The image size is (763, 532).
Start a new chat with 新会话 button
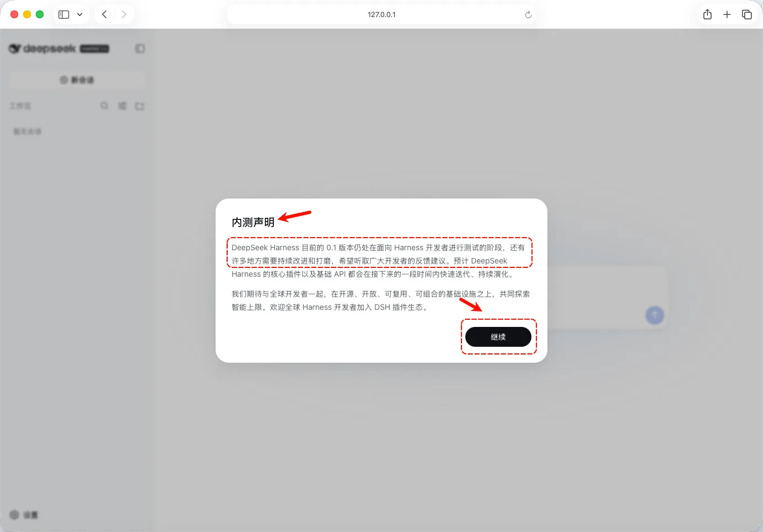coord(77,80)
